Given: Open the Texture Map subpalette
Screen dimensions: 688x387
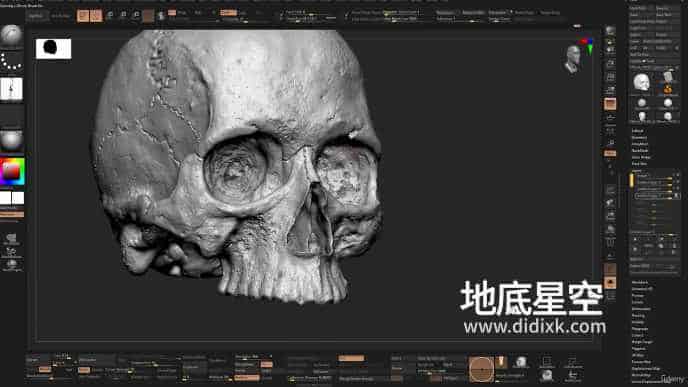Looking at the screenshot, I should point(641,362).
